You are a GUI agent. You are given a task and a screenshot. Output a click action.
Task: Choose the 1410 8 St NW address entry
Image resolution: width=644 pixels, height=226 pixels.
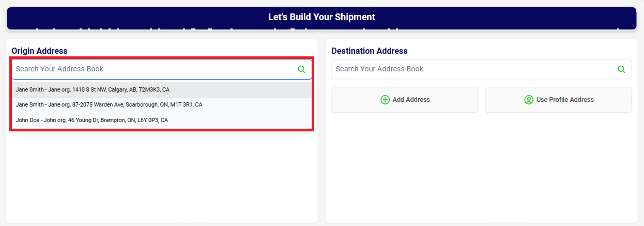(x=162, y=90)
